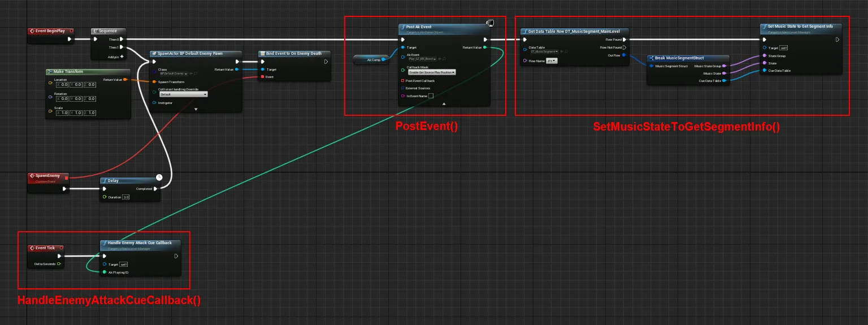Click the Row Found exec pin
Image resolution: width=868 pixels, height=325 pixels.
click(x=625, y=40)
